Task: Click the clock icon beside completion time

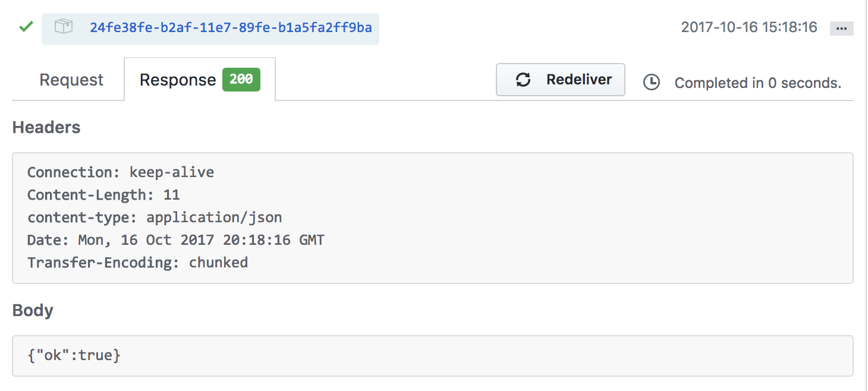Action: tap(652, 83)
